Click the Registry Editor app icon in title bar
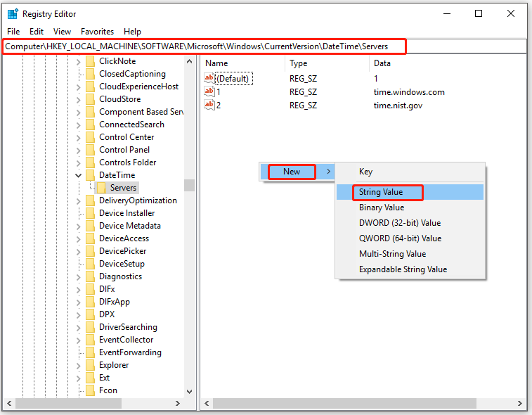The width and height of the screenshot is (532, 415). tap(13, 14)
